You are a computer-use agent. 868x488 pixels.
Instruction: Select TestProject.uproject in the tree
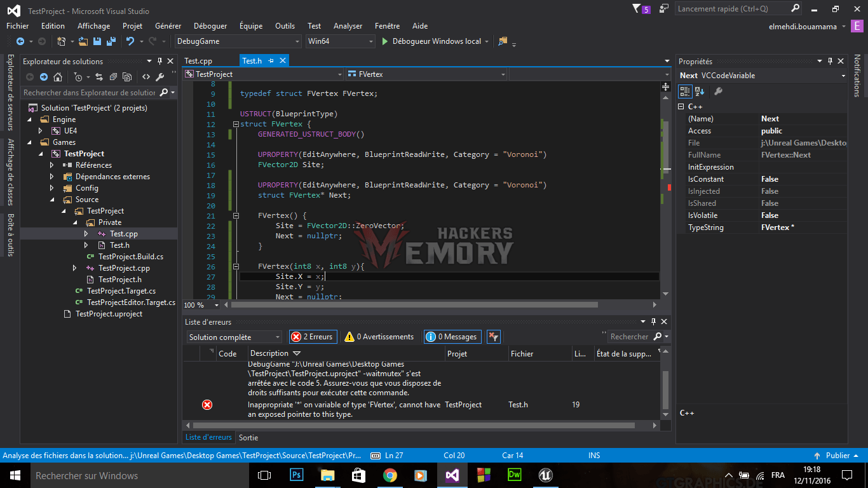click(x=109, y=314)
